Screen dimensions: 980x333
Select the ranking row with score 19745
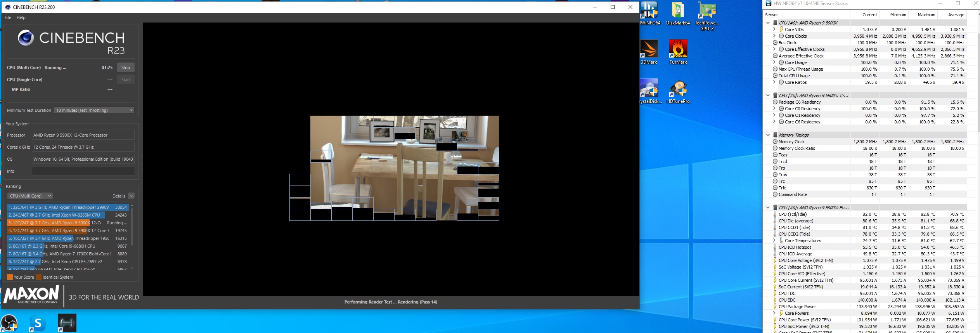(x=68, y=231)
